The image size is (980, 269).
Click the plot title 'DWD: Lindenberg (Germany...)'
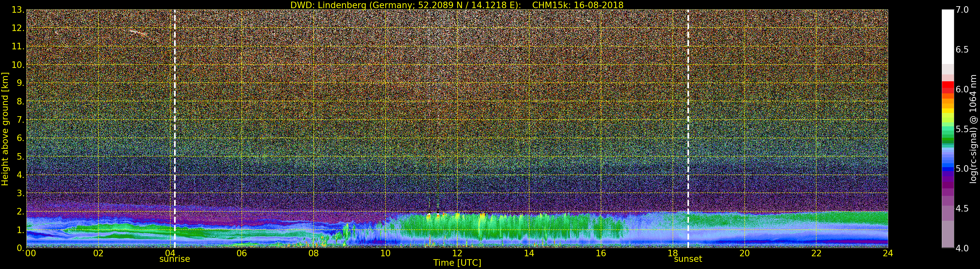pyautogui.click(x=457, y=5)
